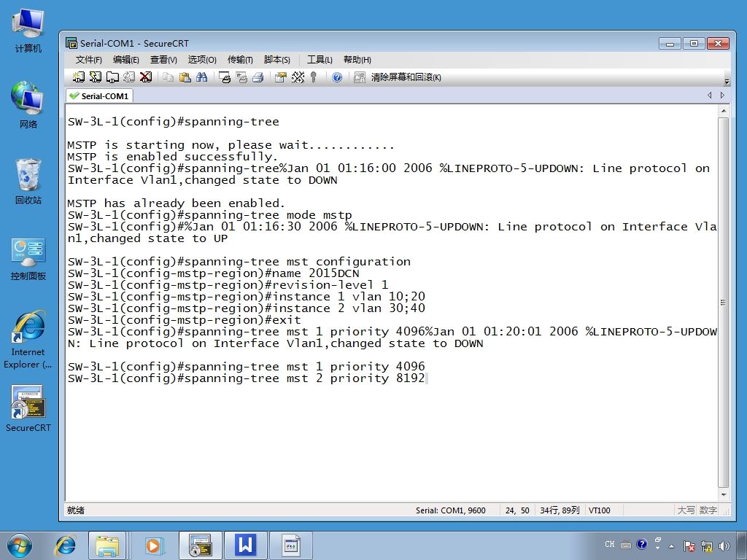Click the Keymap Editor toolbar icon

pos(298,77)
